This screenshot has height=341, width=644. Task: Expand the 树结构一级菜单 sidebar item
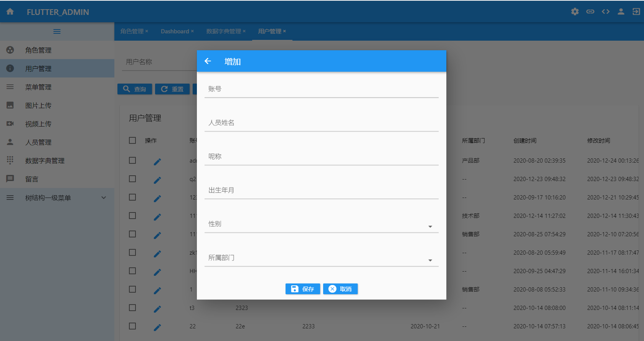coord(57,198)
